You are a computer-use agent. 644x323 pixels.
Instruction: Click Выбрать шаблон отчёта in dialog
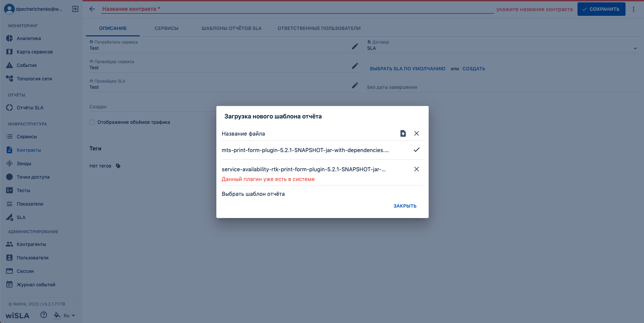coord(253,194)
